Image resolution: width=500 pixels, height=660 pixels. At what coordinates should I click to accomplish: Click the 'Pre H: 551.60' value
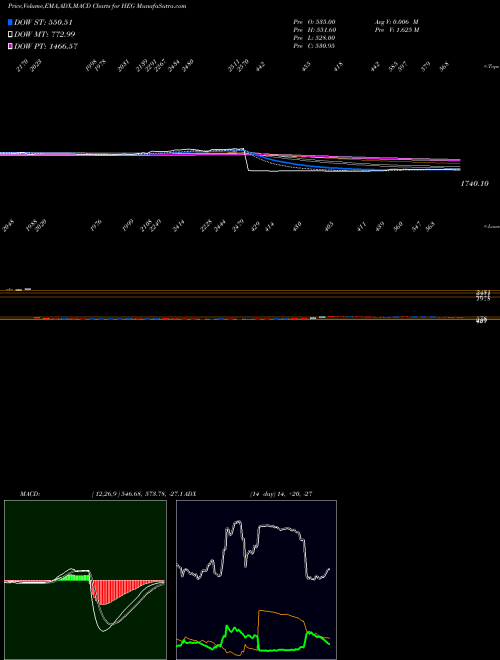point(314,30)
